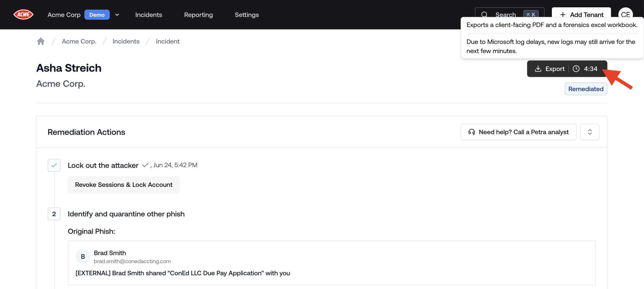Click the ACME logo
The height and width of the screenshot is (289, 644).
pyautogui.click(x=23, y=14)
